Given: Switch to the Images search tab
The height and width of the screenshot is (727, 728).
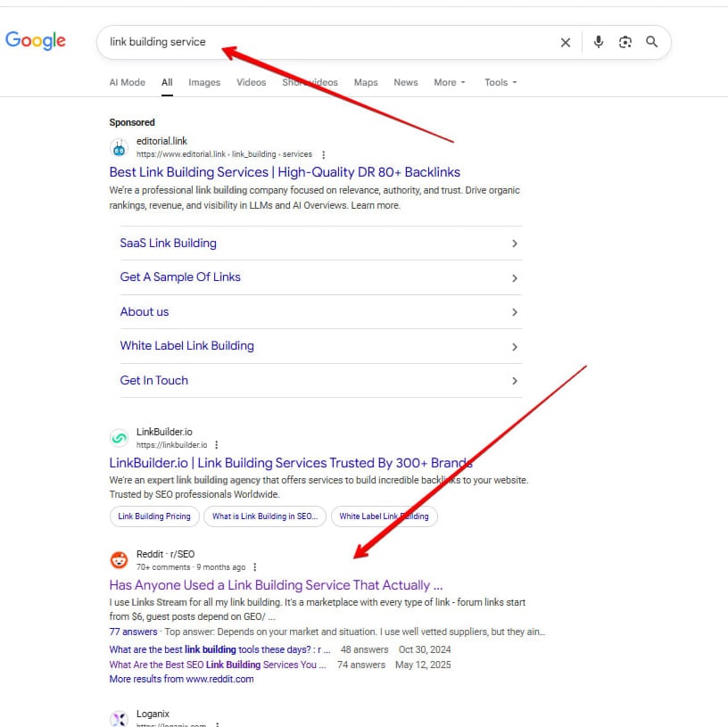Looking at the screenshot, I should (204, 82).
